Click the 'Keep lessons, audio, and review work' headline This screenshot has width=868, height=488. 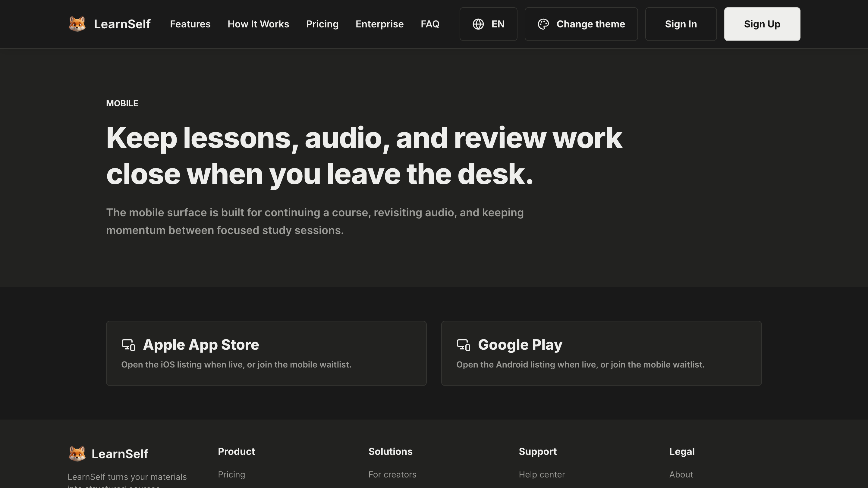364,156
